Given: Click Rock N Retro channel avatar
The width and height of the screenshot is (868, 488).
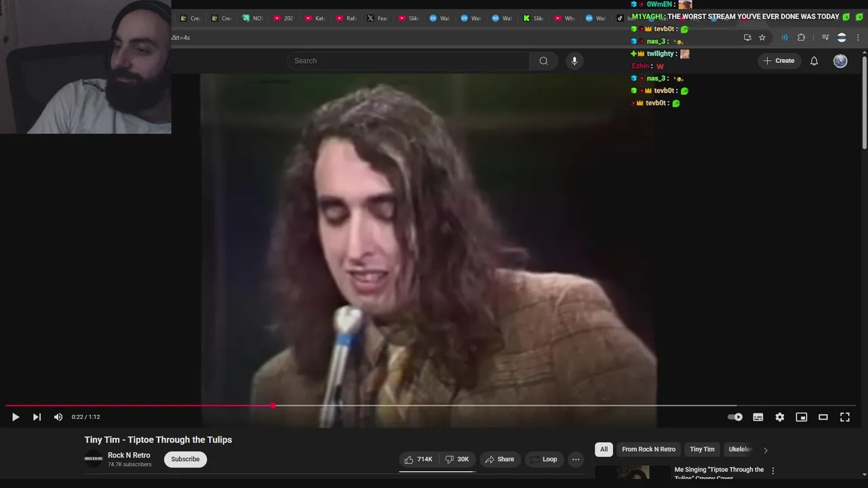Looking at the screenshot, I should (x=94, y=459).
